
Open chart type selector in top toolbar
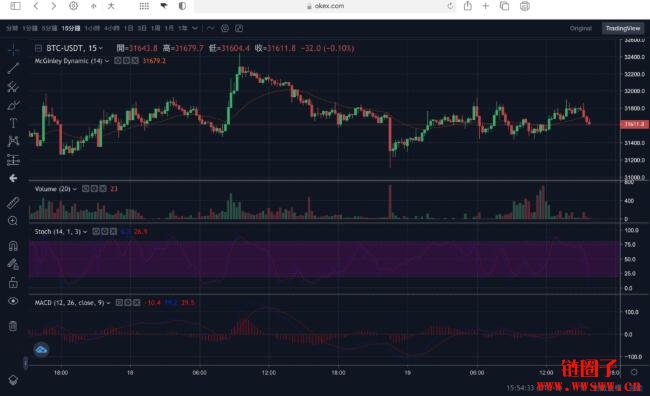pos(210,28)
